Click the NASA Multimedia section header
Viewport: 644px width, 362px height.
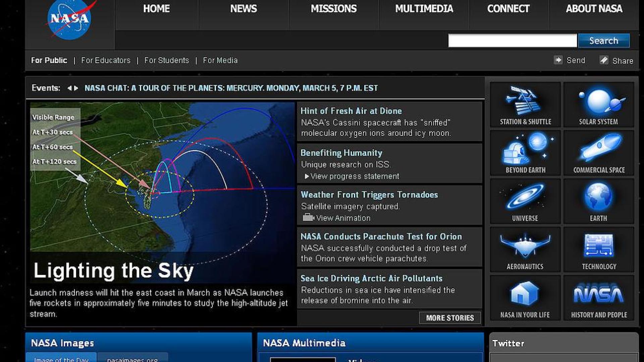(x=371, y=343)
